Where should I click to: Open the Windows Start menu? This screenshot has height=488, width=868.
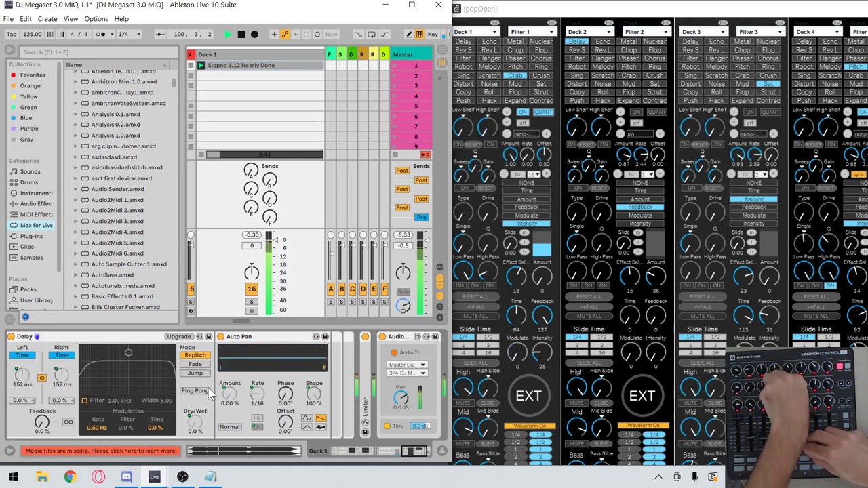pyautogui.click(x=14, y=477)
